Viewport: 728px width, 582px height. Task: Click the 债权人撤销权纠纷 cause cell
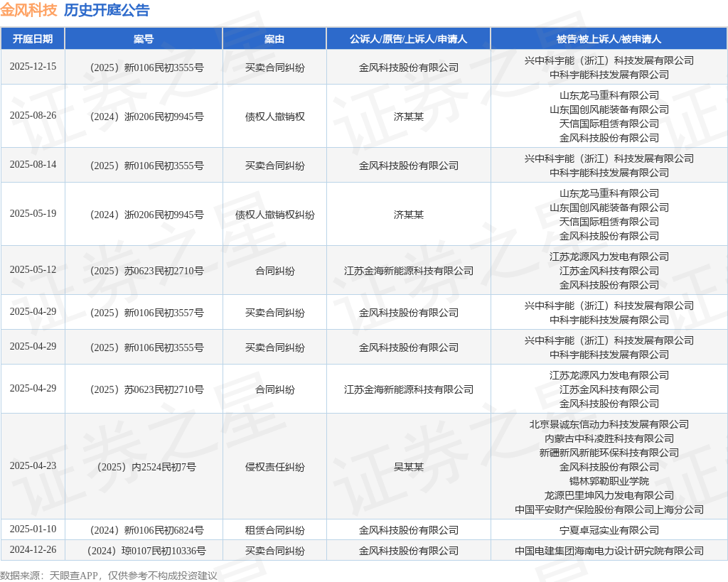click(275, 215)
